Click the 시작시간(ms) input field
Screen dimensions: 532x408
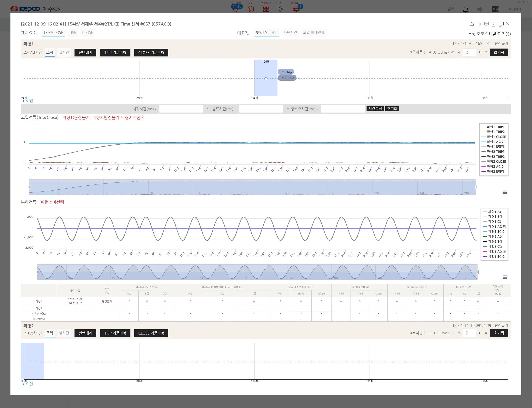(x=181, y=109)
